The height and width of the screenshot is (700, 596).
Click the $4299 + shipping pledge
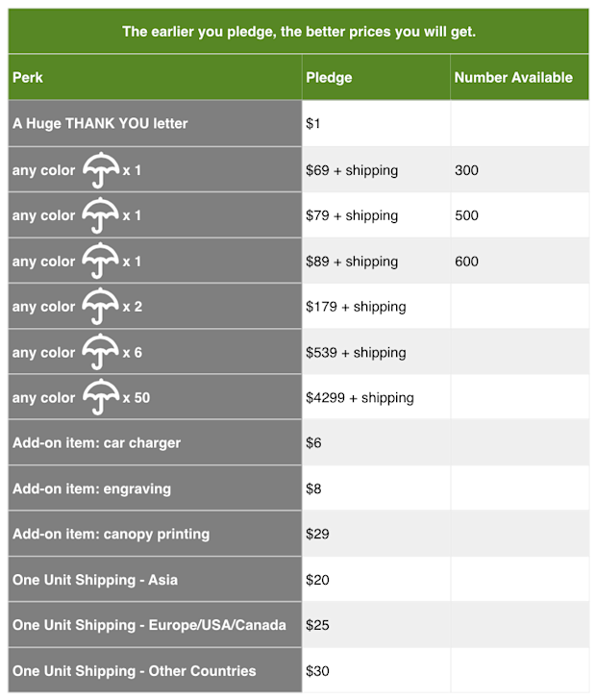pyautogui.click(x=360, y=398)
